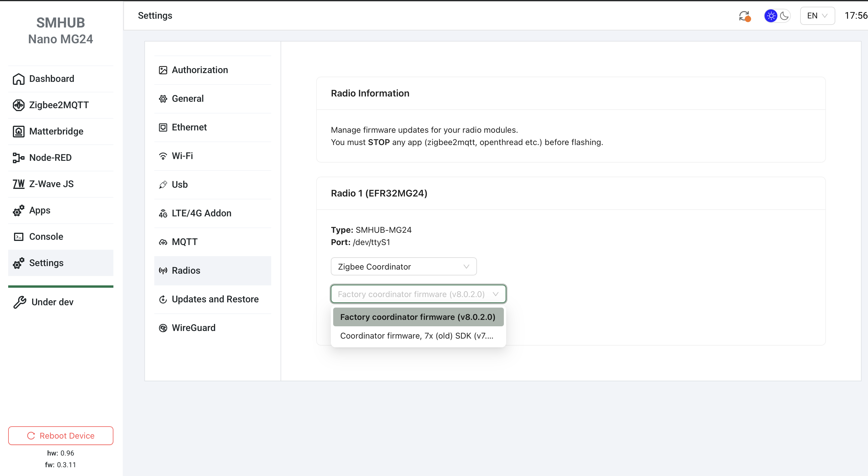The image size is (868, 476).
Task: Collapse the firmware version dropdown
Action: click(x=418, y=294)
